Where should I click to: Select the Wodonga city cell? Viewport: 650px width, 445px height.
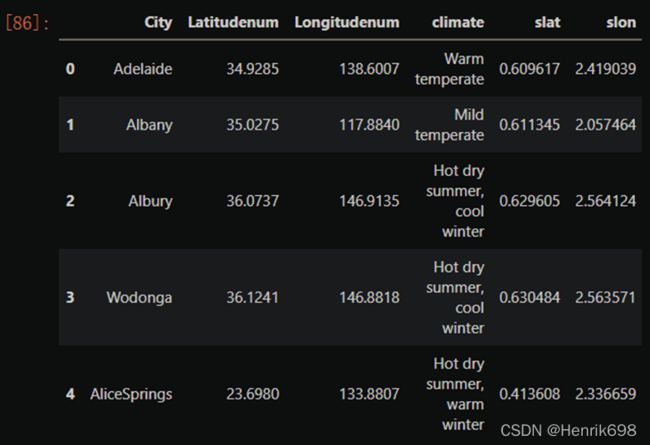tap(139, 297)
